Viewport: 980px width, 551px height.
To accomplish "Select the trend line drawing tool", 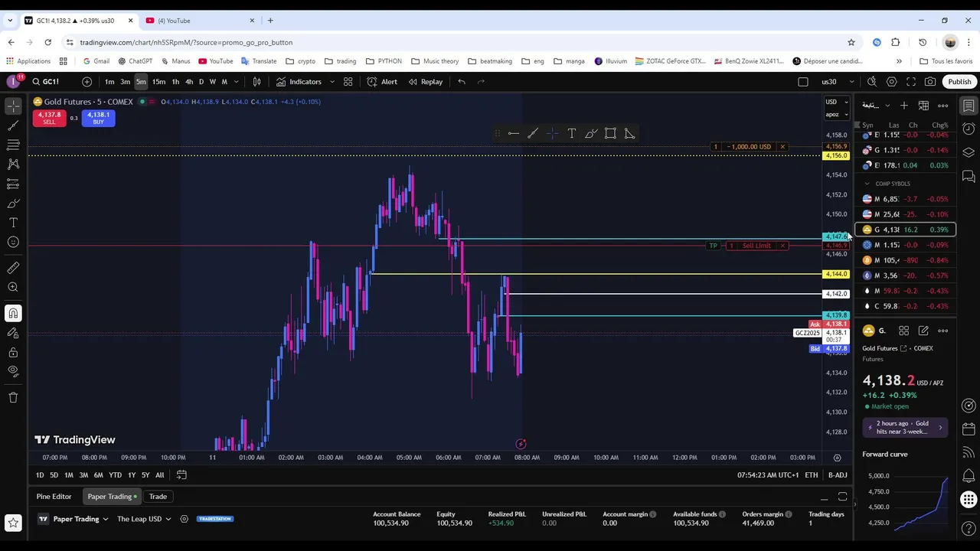I will click(x=13, y=126).
